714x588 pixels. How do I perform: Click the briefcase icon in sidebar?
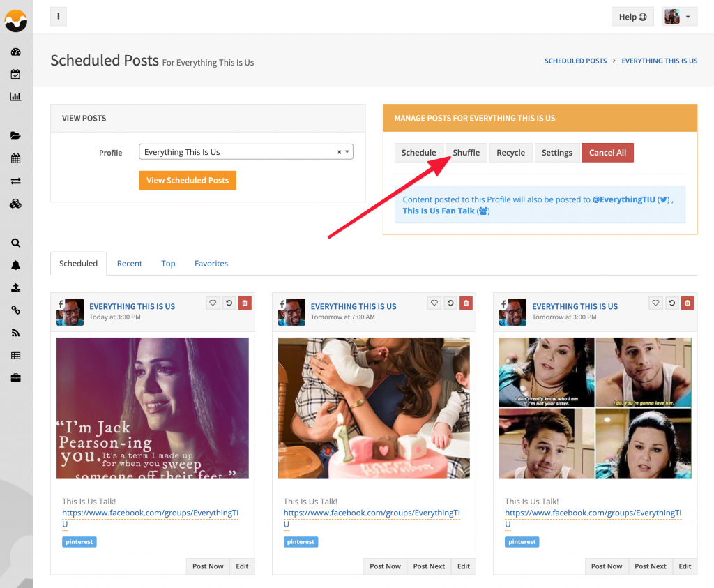(15, 377)
